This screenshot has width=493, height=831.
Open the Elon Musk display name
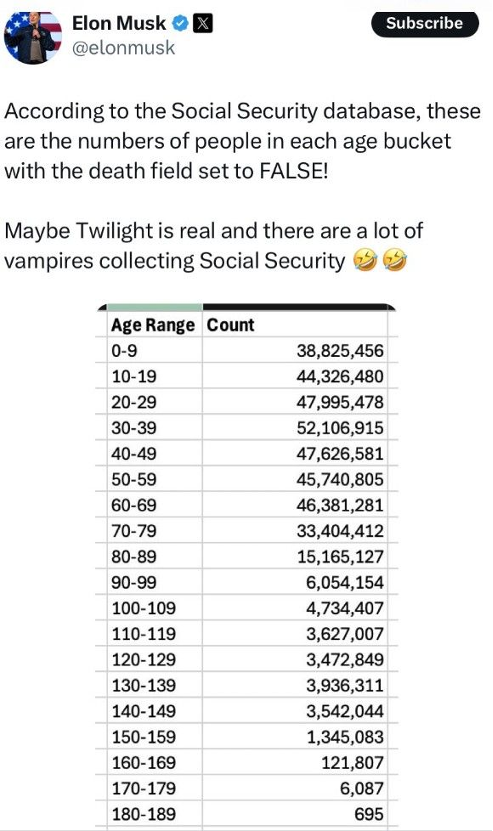[x=119, y=24]
